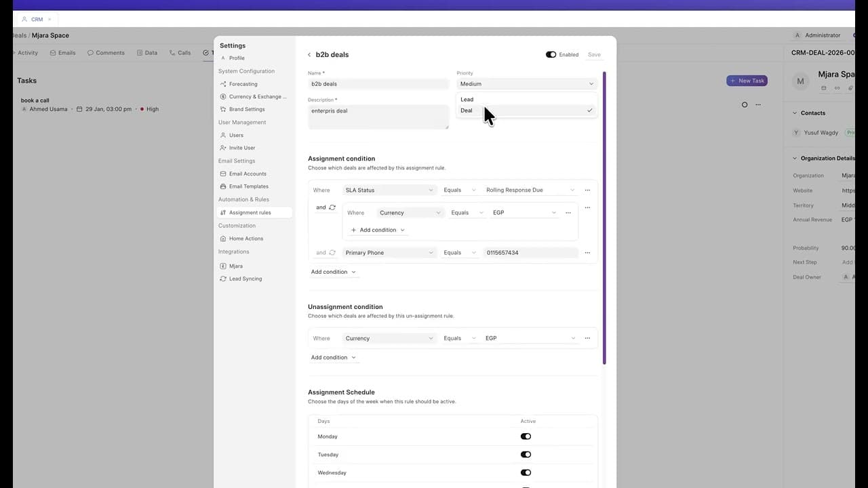868x488 pixels.
Task: Switch to the Emails tab
Action: (62, 53)
